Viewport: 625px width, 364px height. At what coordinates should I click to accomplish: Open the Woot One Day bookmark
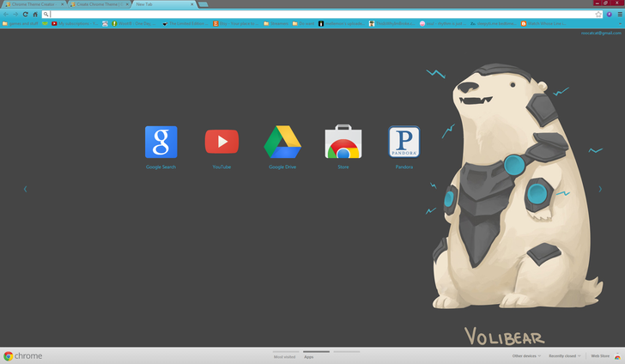[x=134, y=23]
